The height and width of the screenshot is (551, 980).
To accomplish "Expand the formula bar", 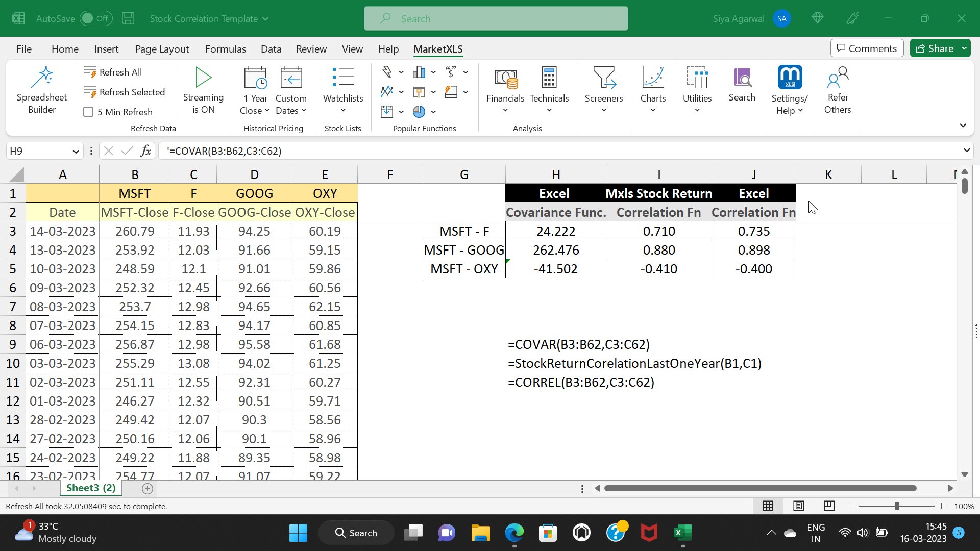I will click(966, 151).
